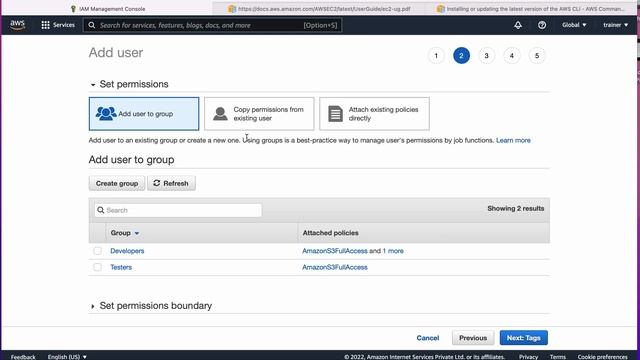The height and width of the screenshot is (360, 640).
Task: Click Next: Tags button
Action: (x=524, y=338)
